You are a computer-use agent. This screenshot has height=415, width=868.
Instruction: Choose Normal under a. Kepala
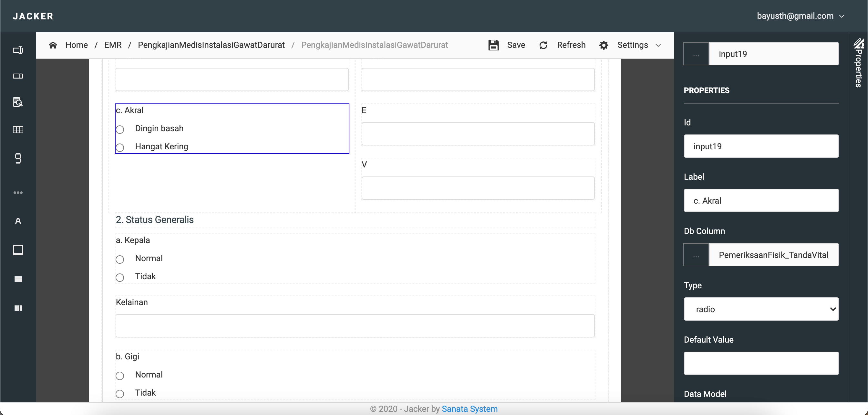tap(120, 259)
